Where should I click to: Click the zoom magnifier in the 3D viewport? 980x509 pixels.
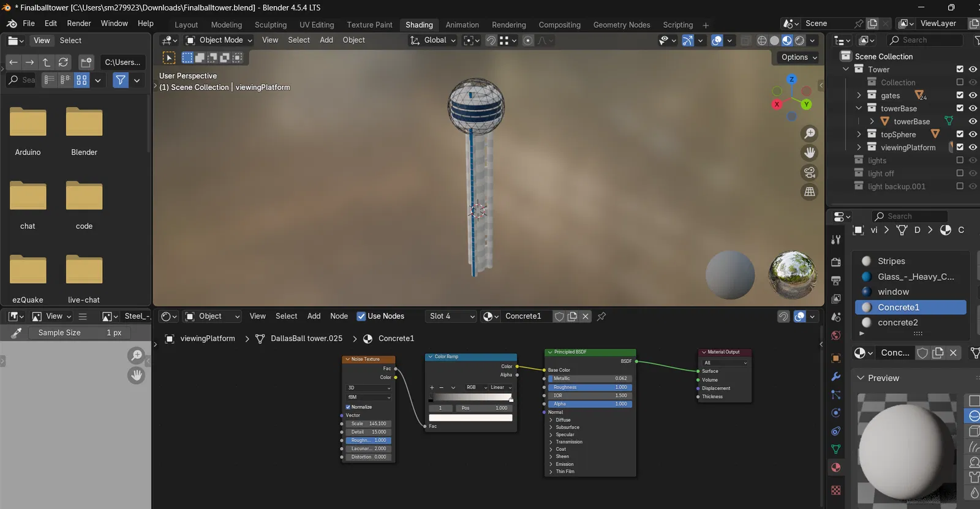[x=809, y=134]
